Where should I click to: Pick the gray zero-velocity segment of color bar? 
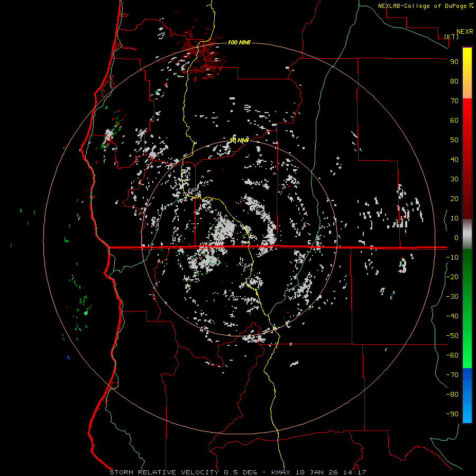point(467,234)
